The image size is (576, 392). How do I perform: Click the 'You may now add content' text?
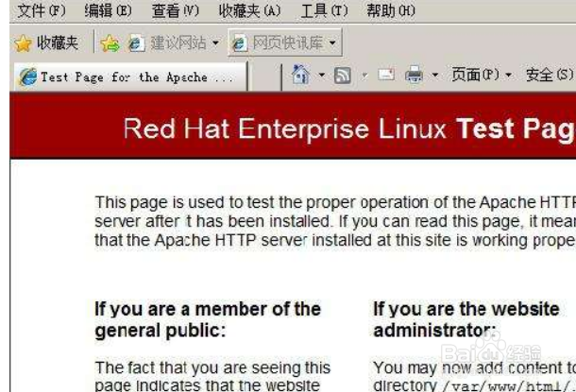[475, 367]
